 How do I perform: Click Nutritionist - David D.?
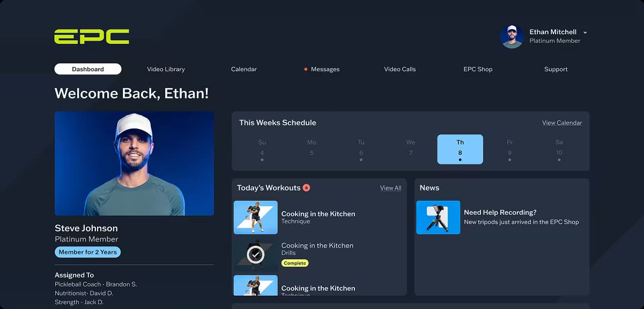coord(84,293)
